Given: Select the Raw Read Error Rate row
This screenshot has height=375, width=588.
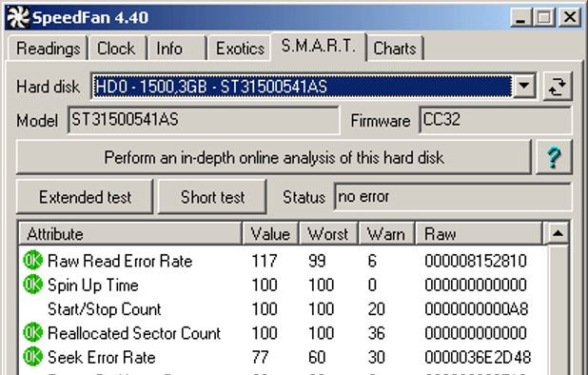Looking at the screenshot, I should tap(283, 260).
